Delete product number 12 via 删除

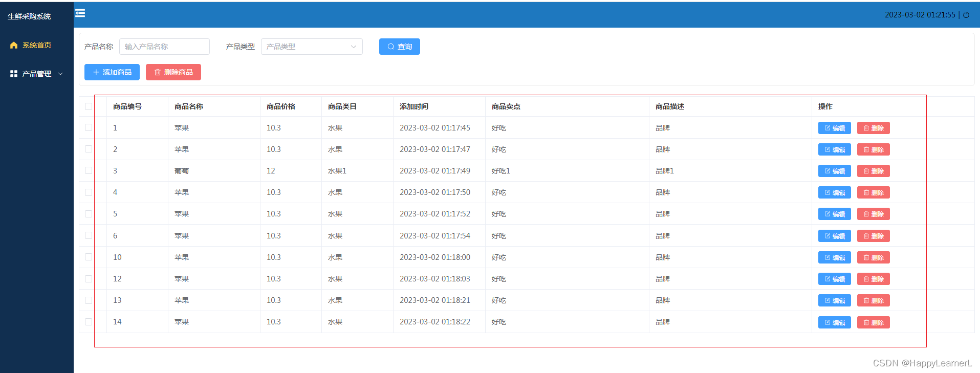(x=873, y=279)
